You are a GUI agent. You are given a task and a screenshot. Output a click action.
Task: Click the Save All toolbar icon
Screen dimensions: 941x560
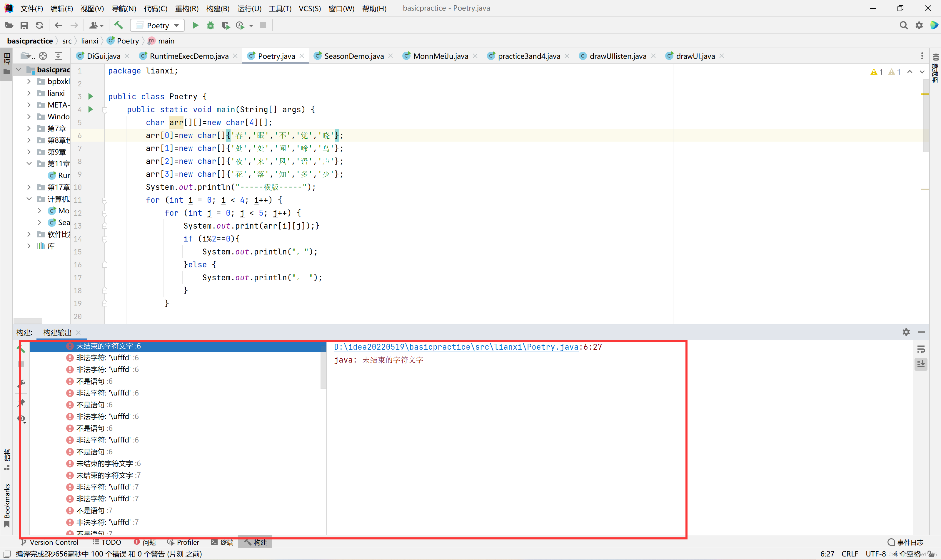[x=24, y=25]
